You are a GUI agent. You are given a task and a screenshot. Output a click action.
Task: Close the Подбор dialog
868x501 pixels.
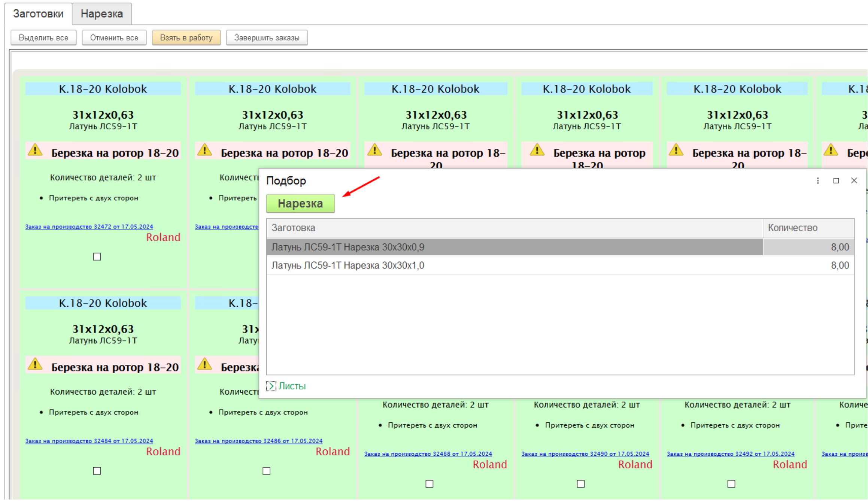(x=854, y=180)
